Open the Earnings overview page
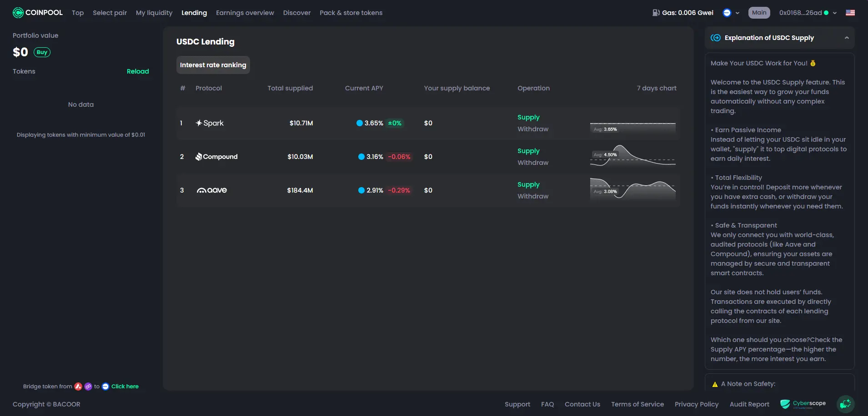This screenshot has height=416, width=868. (x=245, y=13)
